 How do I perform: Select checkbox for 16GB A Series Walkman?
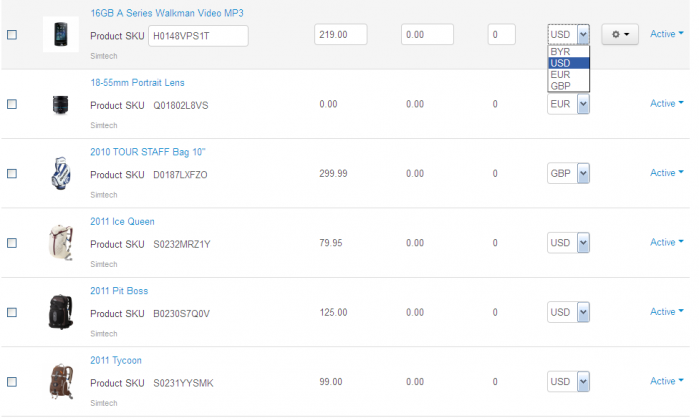(12, 35)
